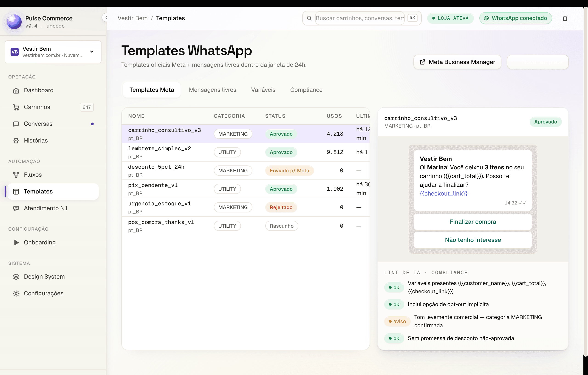Open the Compliance tab
Image resolution: width=588 pixels, height=375 pixels.
306,90
